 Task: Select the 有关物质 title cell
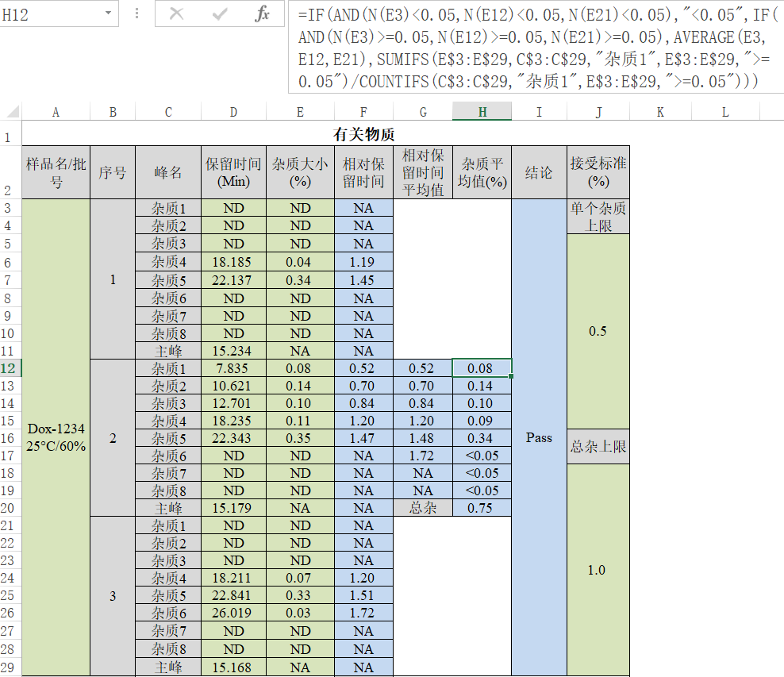(363, 136)
